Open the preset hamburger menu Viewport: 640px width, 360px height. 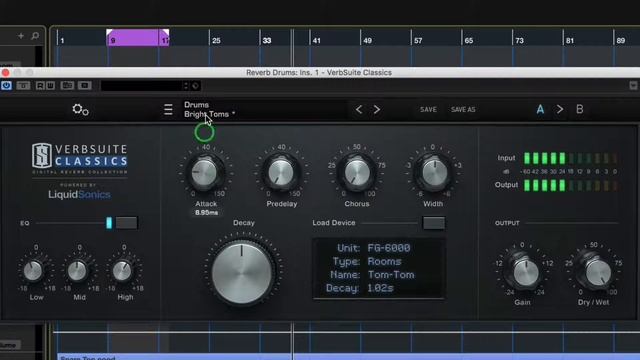[168, 109]
